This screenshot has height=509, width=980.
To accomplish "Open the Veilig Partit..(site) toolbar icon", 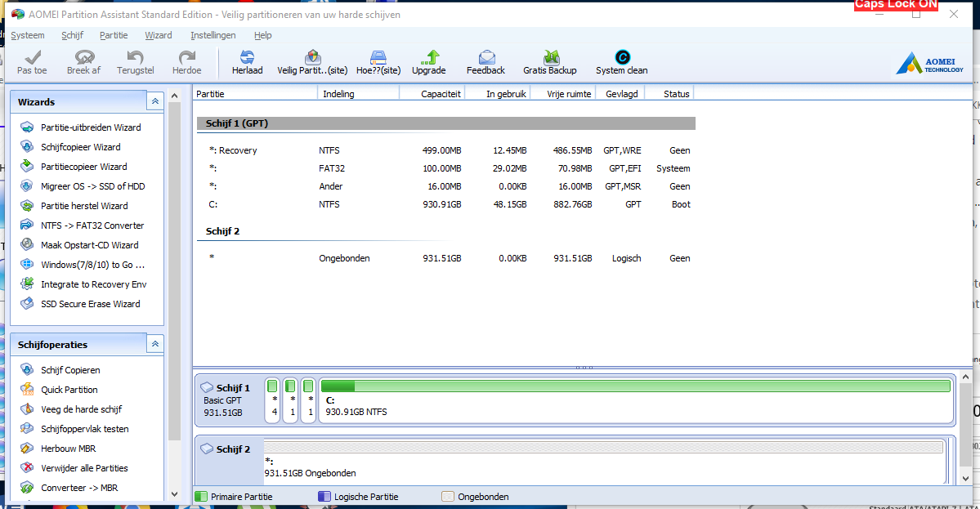I will [312, 57].
